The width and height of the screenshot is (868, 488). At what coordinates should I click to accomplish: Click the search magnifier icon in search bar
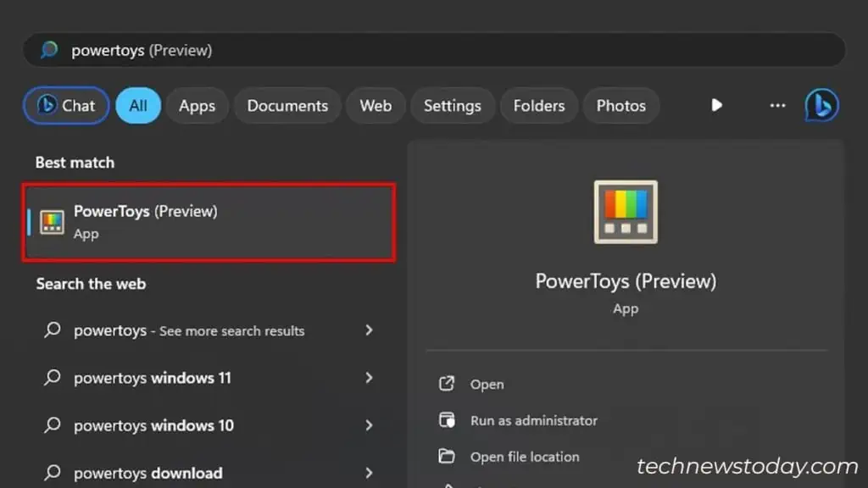48,50
